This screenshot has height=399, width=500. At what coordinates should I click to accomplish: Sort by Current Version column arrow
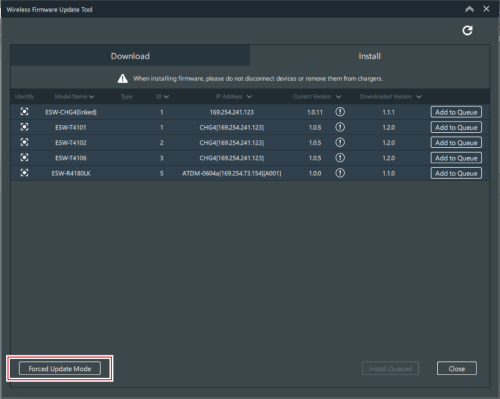(x=338, y=97)
